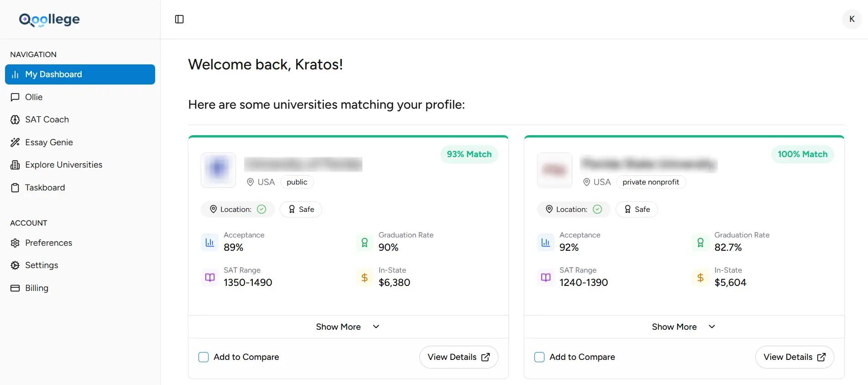868x385 pixels.
Task: Open Settings from the sidebar
Action: pyautogui.click(x=42, y=265)
